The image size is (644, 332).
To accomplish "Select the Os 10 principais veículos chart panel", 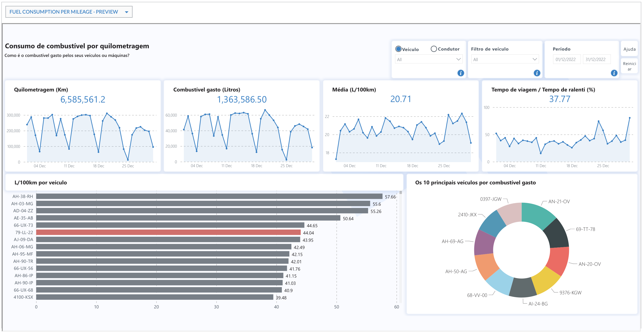I will coord(475,183).
